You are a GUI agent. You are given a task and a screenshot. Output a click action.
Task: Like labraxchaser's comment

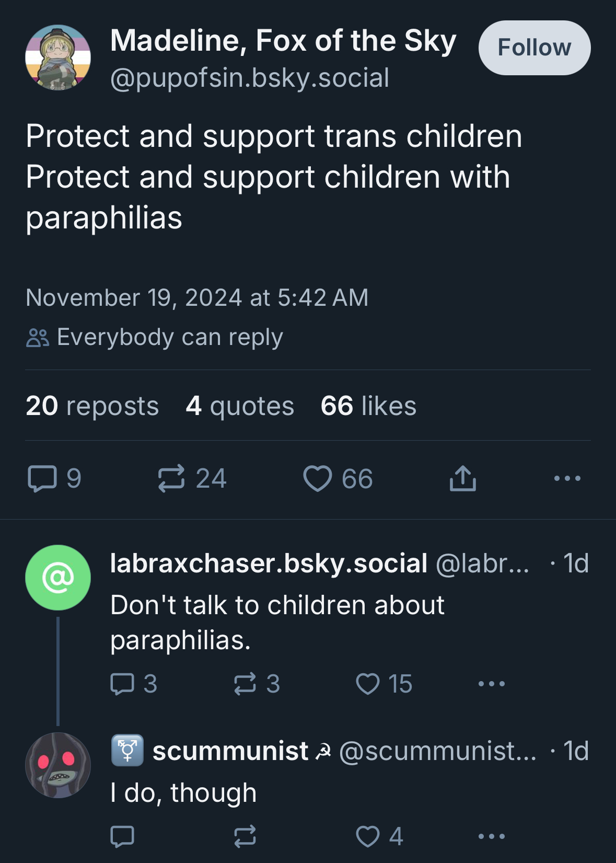click(368, 684)
